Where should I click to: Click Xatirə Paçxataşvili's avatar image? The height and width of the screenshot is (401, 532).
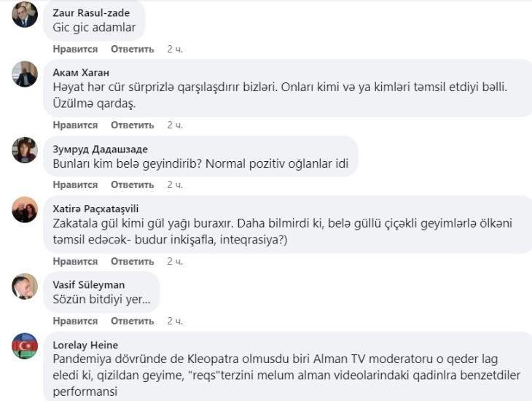pos(25,210)
